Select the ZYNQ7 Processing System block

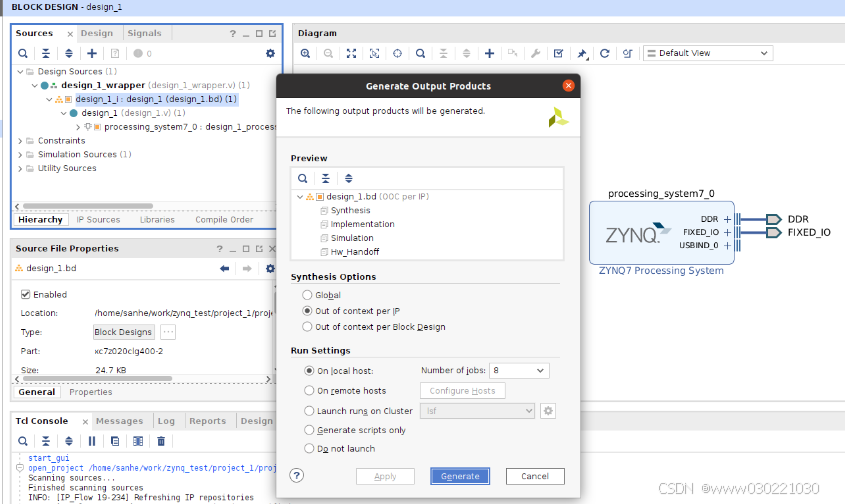(x=661, y=233)
